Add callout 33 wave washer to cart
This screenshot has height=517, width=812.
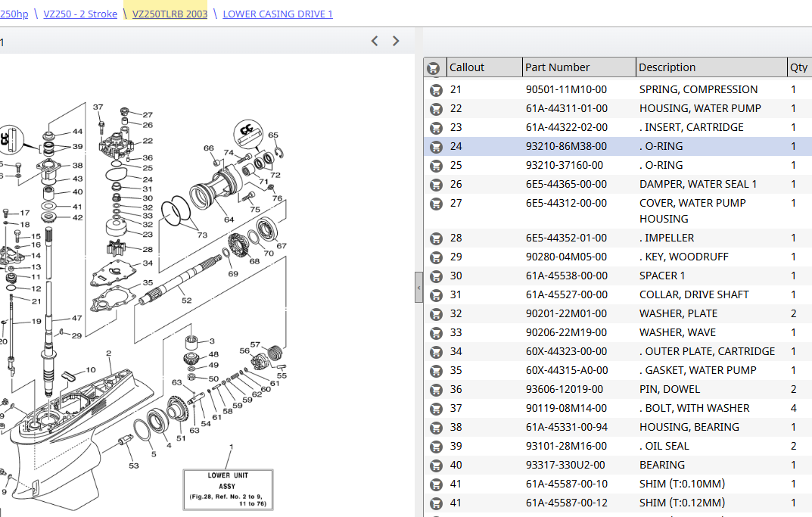[436, 332]
